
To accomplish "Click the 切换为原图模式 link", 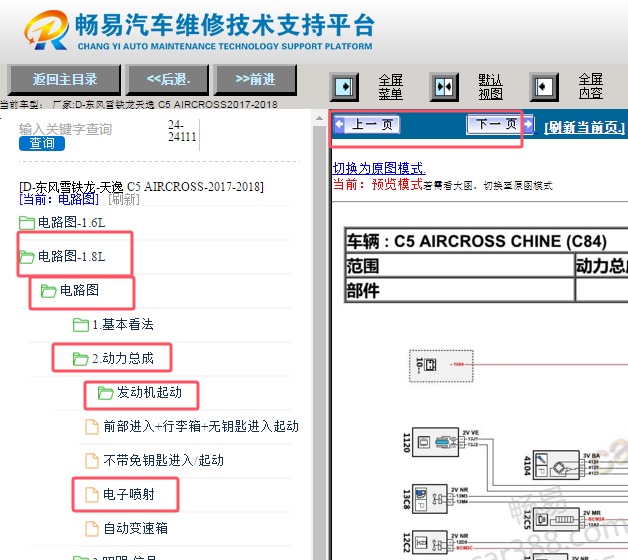I will tap(379, 168).
